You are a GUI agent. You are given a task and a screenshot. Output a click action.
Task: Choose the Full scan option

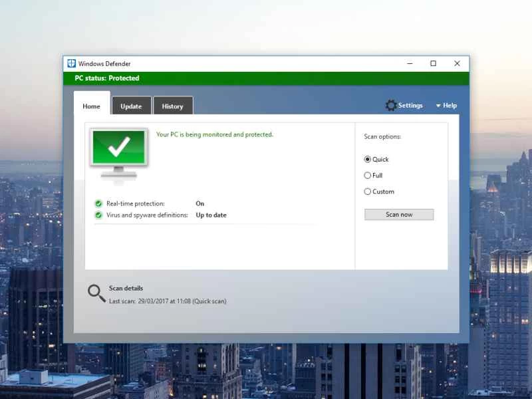click(x=368, y=175)
